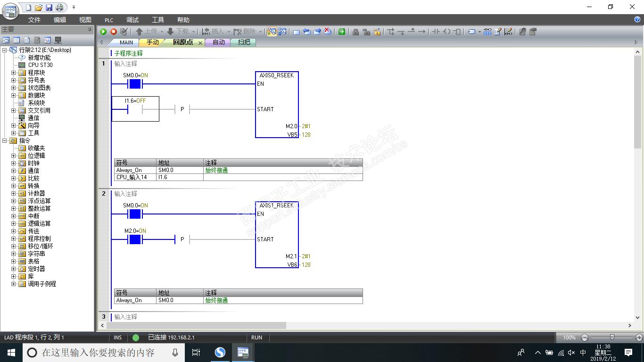Viewport: 644px width, 362px height.
Task: Click the network comments icon
Action: (508, 32)
